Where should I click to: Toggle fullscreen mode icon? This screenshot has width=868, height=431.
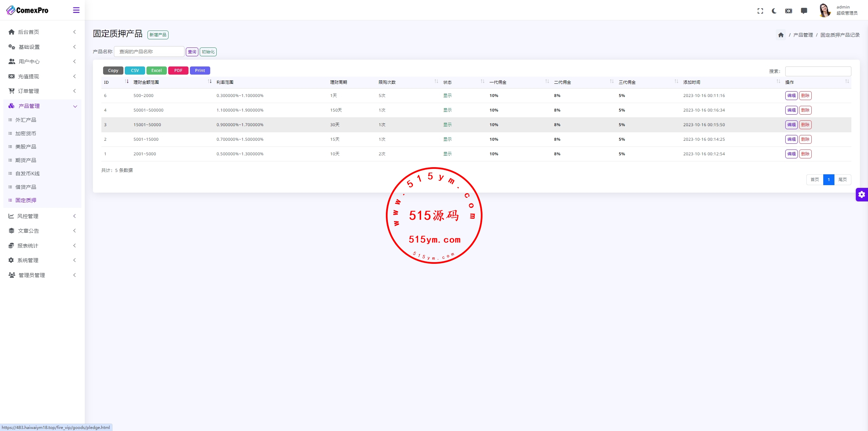[x=760, y=11]
